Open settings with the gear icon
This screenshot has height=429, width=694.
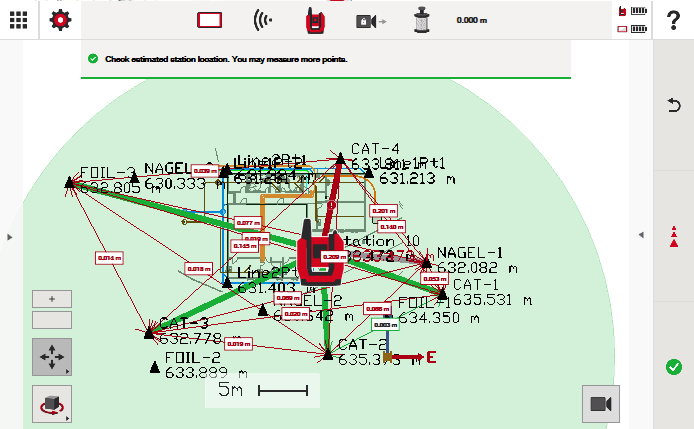click(61, 20)
